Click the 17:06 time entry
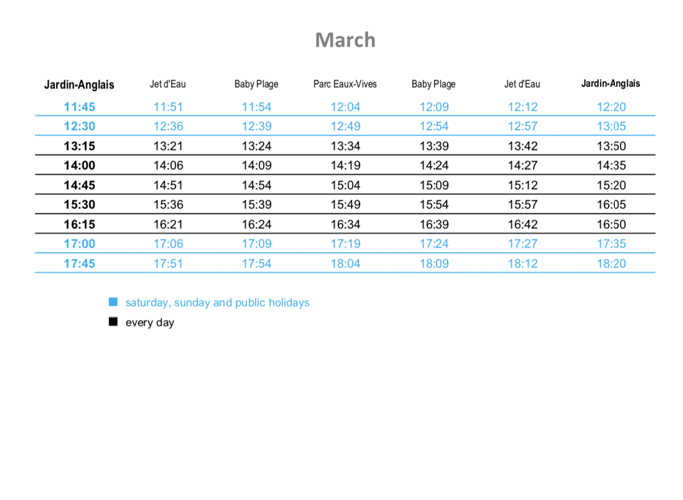 tap(168, 244)
